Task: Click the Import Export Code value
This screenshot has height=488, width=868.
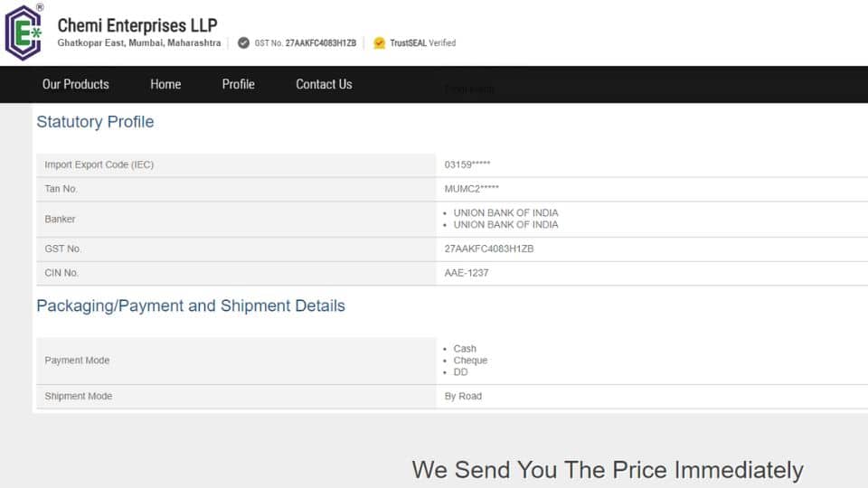Action: pos(467,164)
